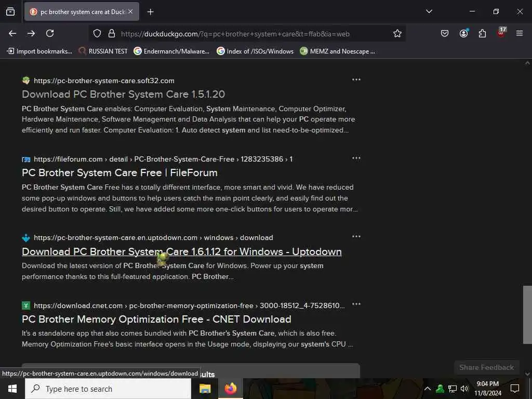Go back to the previous page
This screenshot has width=532, height=399.
click(12, 33)
